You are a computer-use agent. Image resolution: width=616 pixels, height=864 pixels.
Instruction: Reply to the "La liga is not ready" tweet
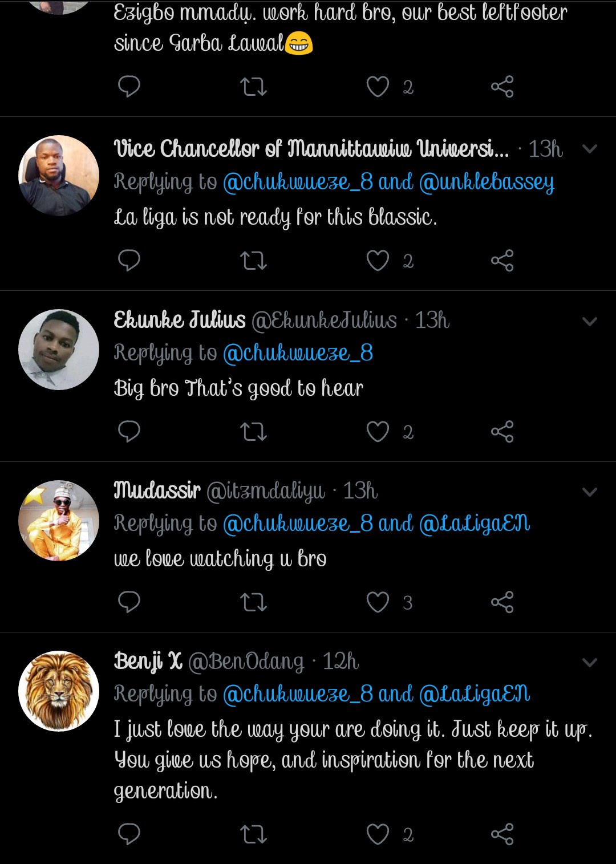(x=129, y=261)
